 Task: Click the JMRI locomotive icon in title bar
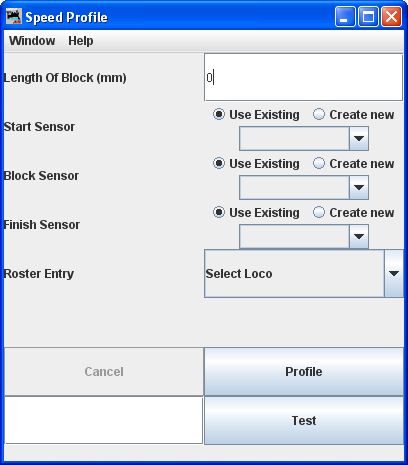[x=14, y=17]
